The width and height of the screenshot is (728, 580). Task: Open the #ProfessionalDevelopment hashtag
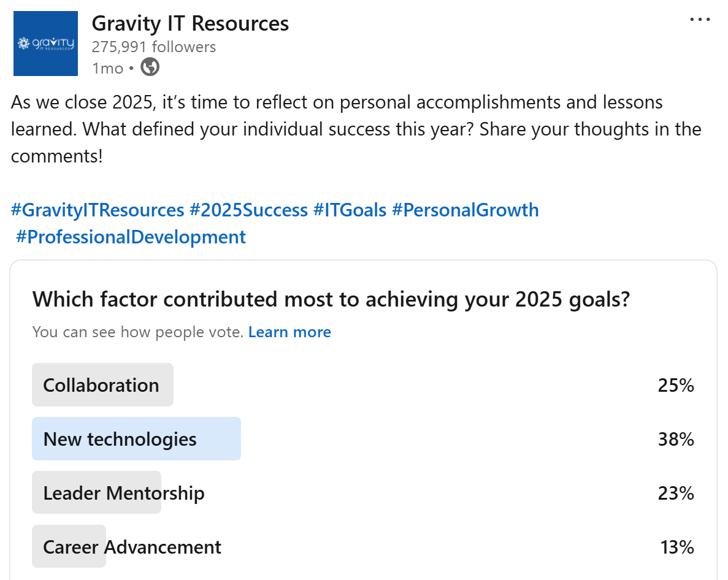point(131,237)
